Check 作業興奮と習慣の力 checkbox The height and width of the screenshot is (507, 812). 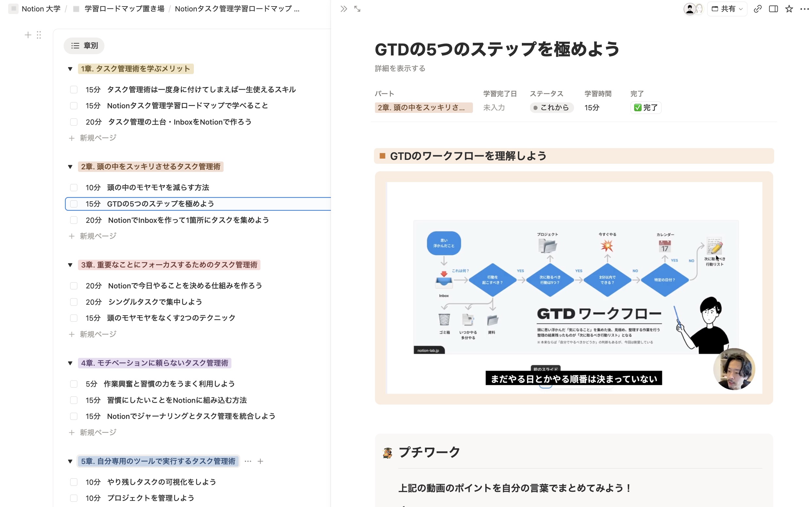(73, 384)
